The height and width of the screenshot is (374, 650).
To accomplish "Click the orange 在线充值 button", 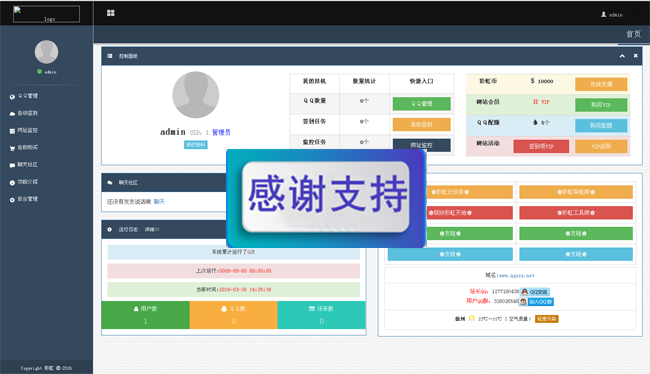I will click(601, 84).
